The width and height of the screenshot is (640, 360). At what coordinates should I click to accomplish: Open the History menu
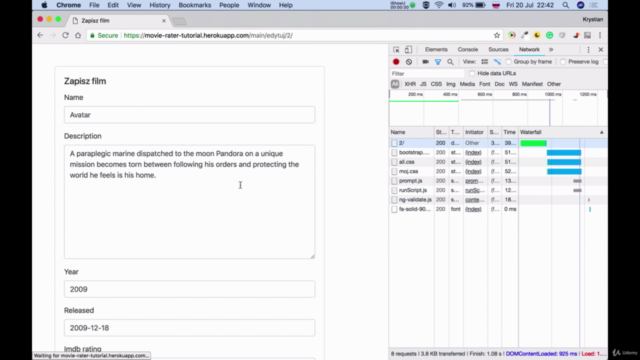pos(160,5)
